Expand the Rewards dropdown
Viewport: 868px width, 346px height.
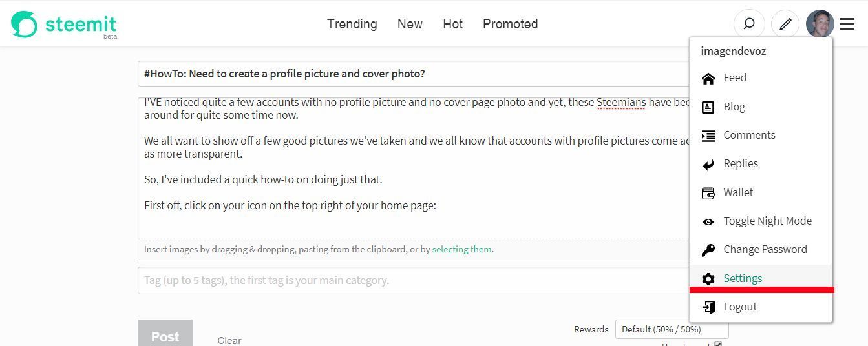pyautogui.click(x=672, y=329)
